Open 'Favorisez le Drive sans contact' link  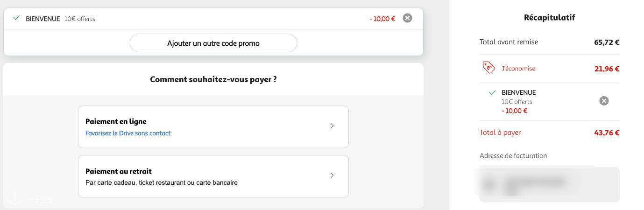pos(128,133)
